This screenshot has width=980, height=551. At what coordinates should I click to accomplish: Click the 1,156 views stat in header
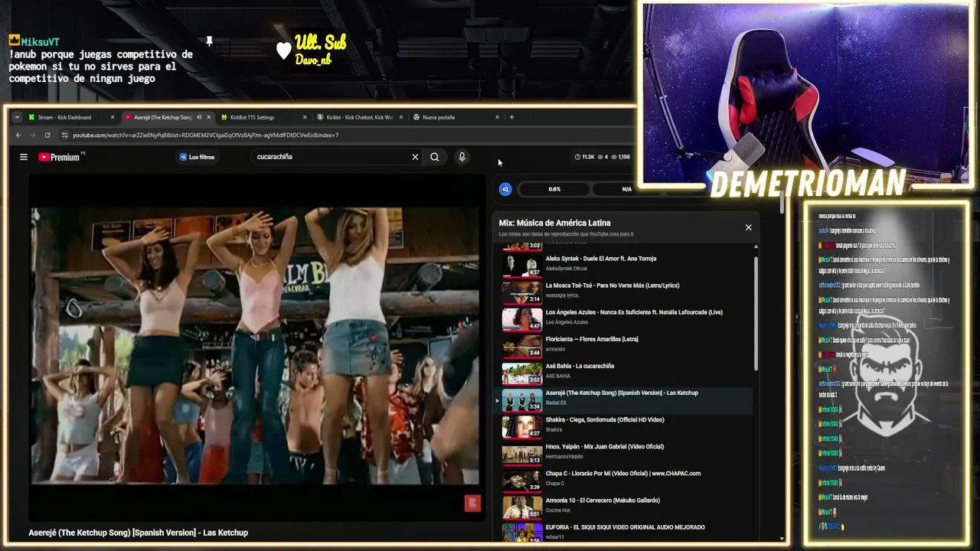click(621, 157)
